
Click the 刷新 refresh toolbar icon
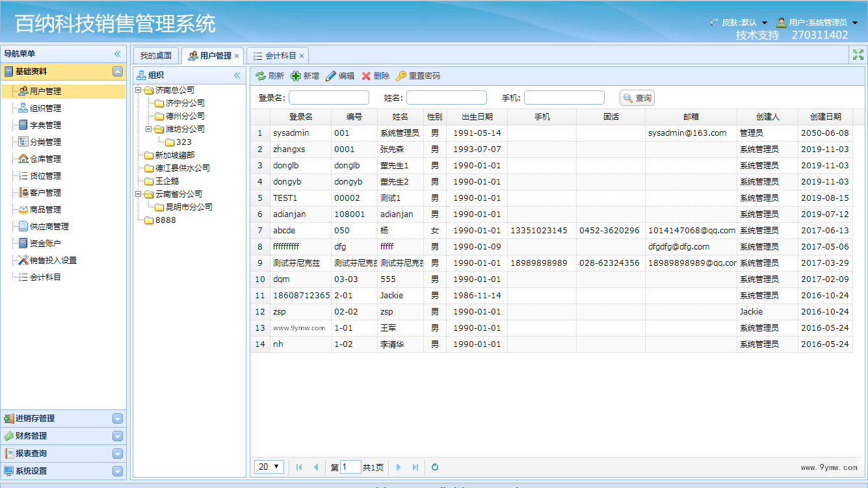(x=261, y=76)
